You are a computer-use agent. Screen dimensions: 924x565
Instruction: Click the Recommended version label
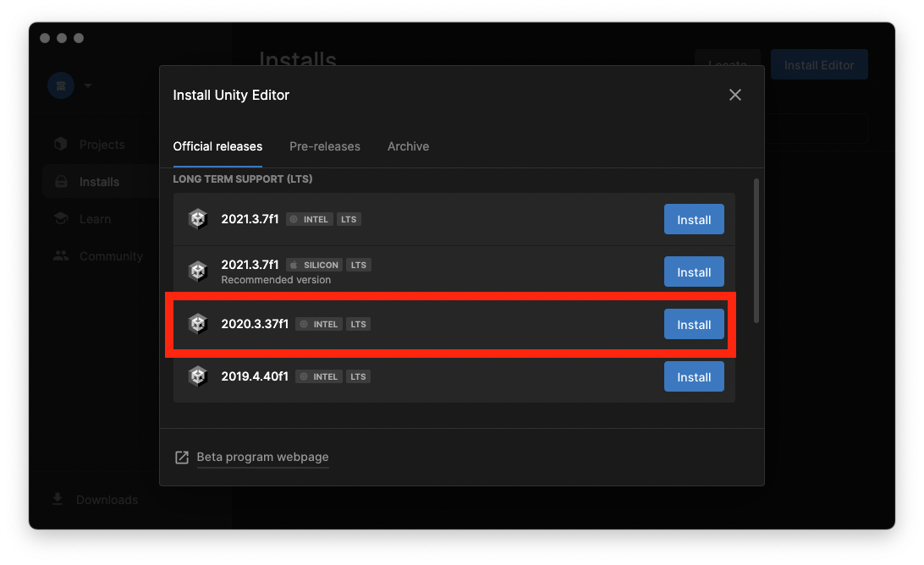point(276,280)
